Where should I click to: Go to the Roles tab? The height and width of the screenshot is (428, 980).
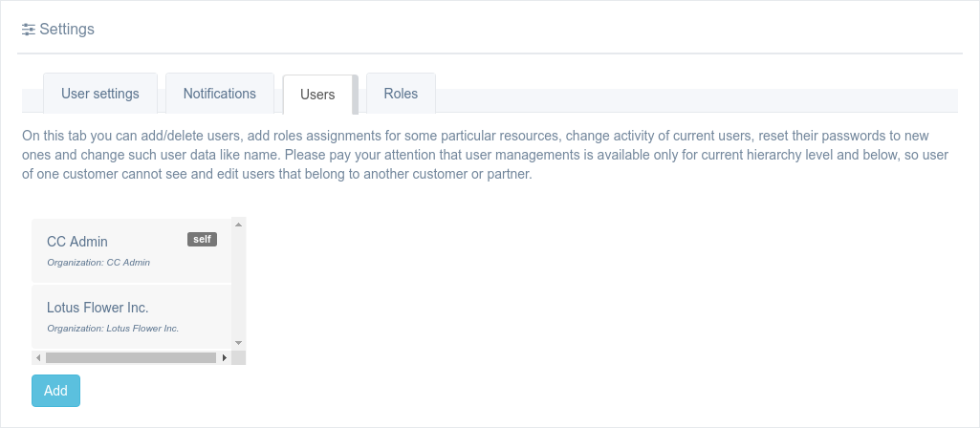click(x=401, y=94)
